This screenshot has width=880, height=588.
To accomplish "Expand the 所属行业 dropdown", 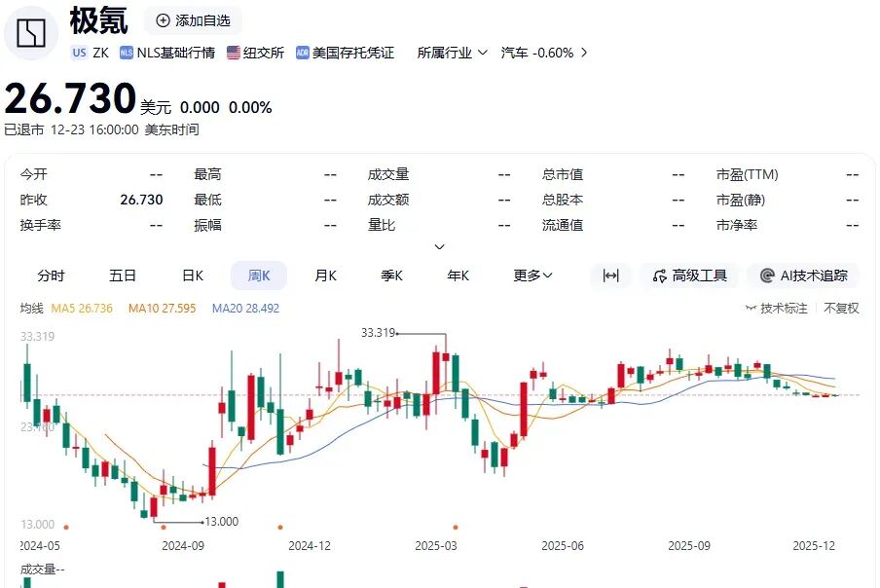I will point(452,53).
